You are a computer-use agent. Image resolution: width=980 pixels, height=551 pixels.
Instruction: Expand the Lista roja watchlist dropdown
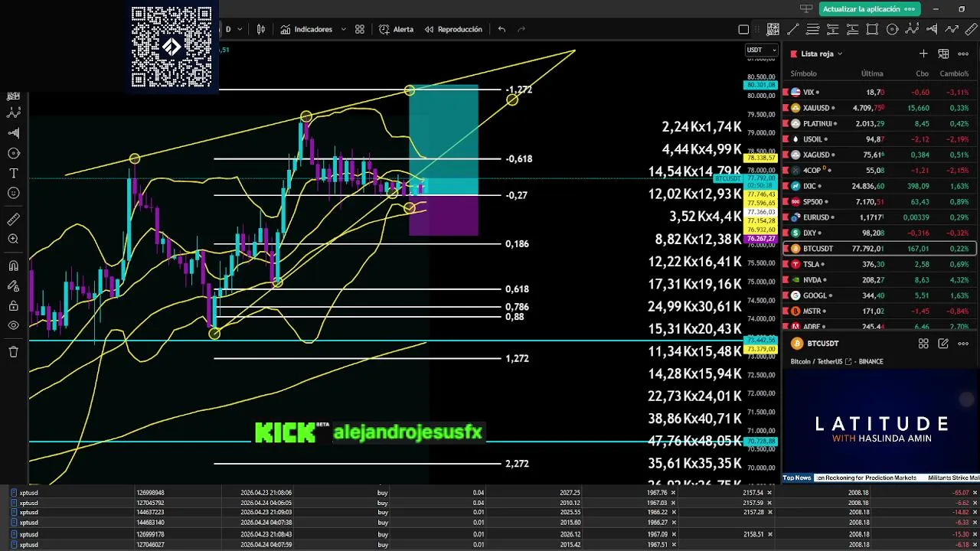pyautogui.click(x=822, y=54)
